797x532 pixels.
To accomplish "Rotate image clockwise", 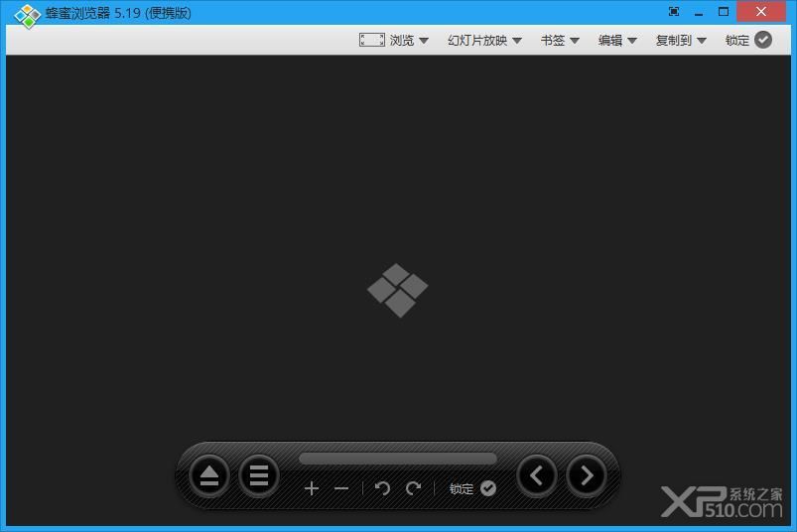I will tap(413, 488).
